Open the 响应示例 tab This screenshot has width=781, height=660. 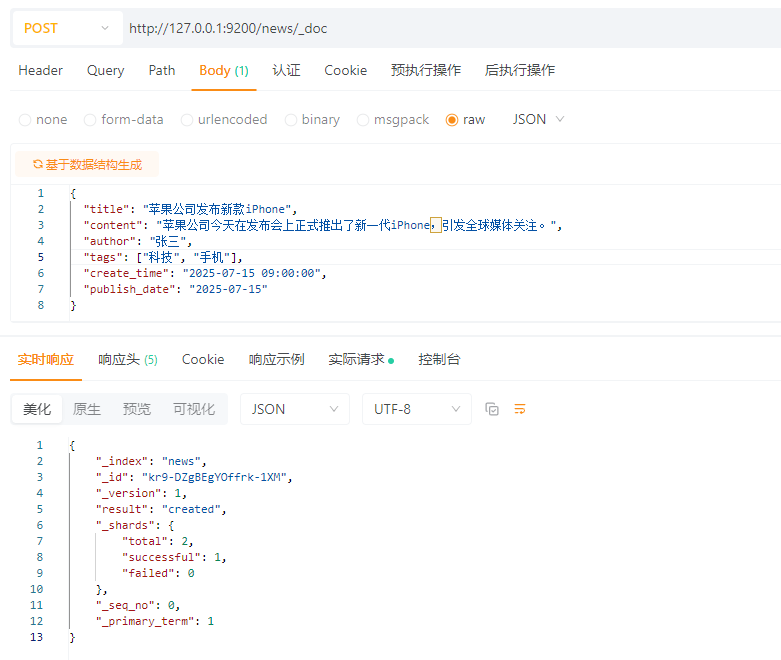(276, 359)
